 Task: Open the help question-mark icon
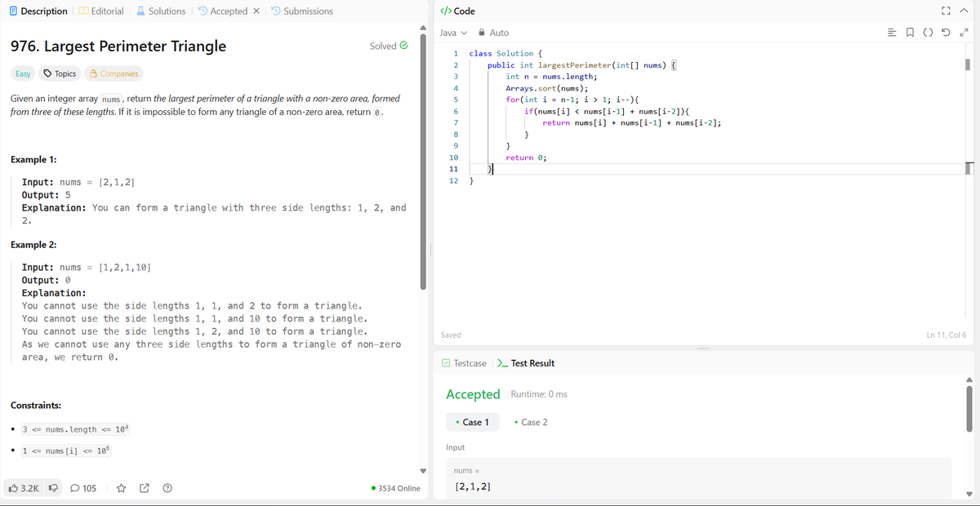(167, 488)
